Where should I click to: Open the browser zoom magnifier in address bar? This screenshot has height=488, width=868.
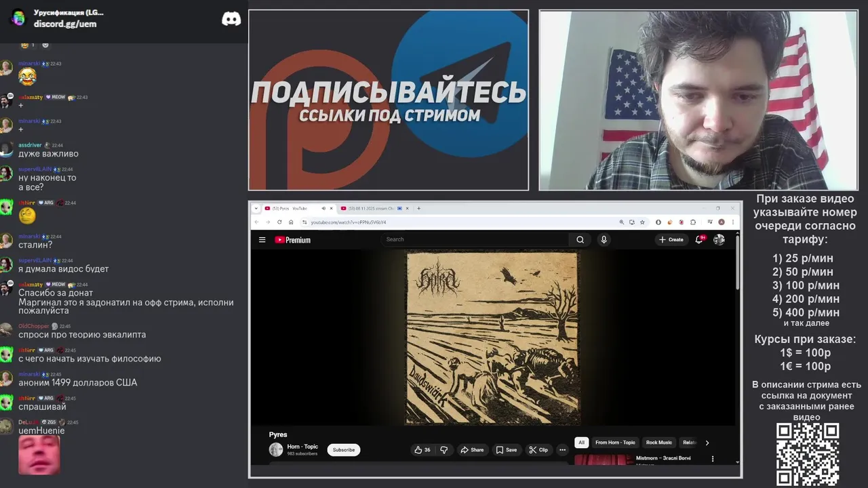tap(621, 222)
